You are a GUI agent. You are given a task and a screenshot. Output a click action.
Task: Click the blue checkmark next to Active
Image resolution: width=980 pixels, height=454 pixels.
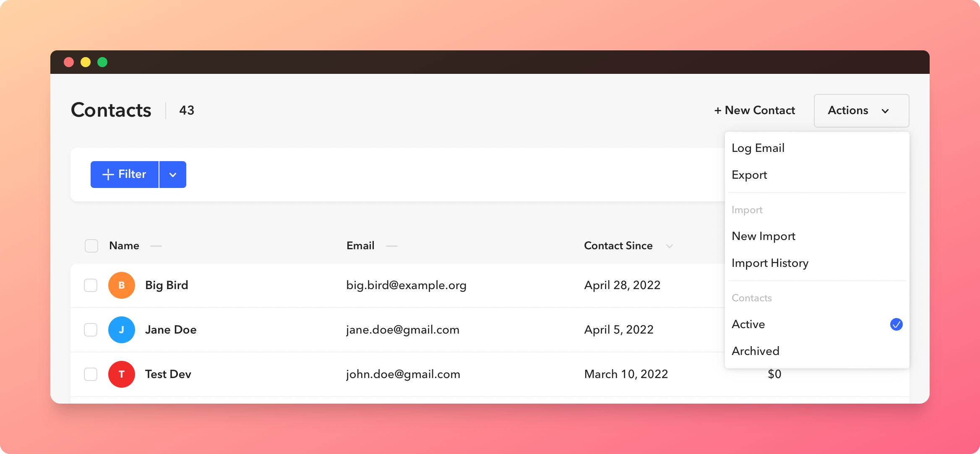click(897, 324)
